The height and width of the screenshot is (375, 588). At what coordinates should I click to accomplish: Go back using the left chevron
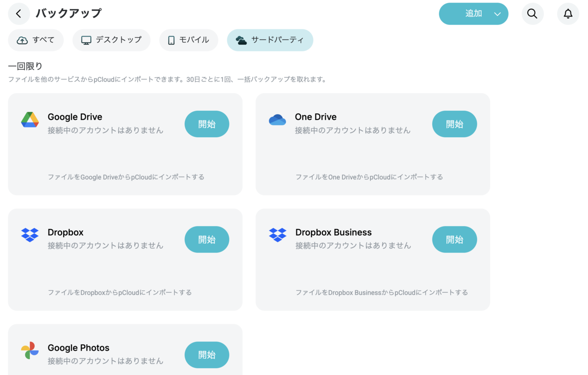tap(19, 14)
